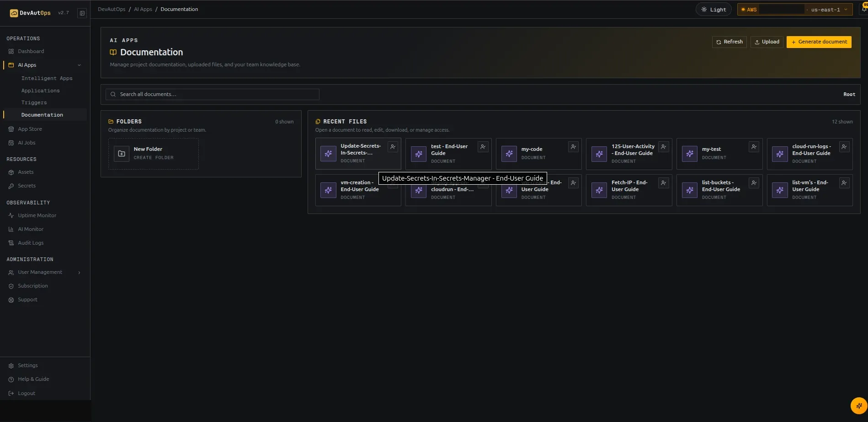Expand the User Management submenu chevron
This screenshot has height=422, width=868.
pos(80,273)
